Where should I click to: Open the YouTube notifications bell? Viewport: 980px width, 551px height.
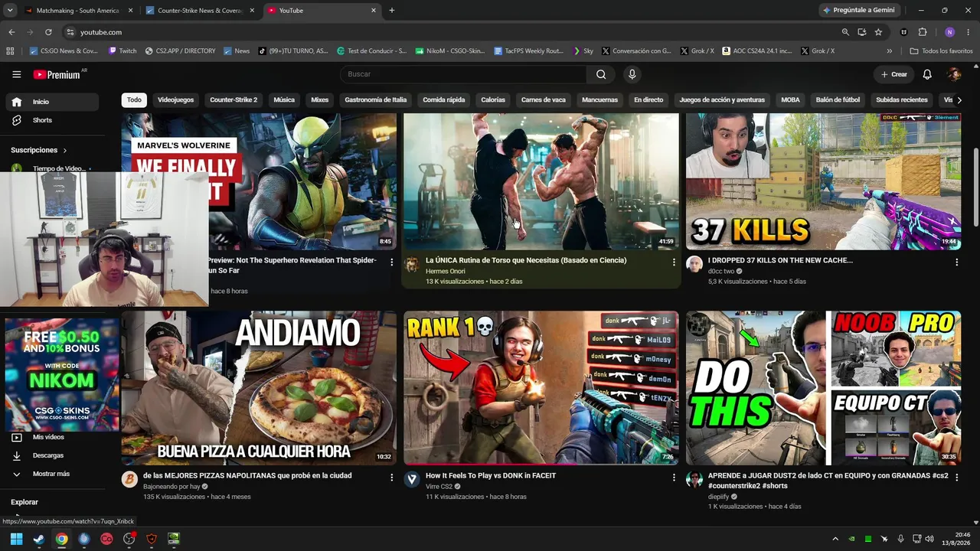[x=927, y=74]
